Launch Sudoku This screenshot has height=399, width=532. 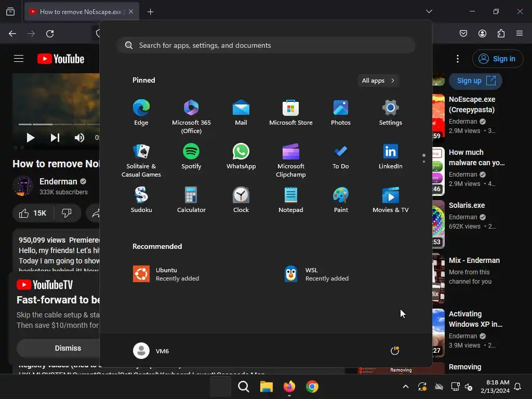click(x=141, y=200)
